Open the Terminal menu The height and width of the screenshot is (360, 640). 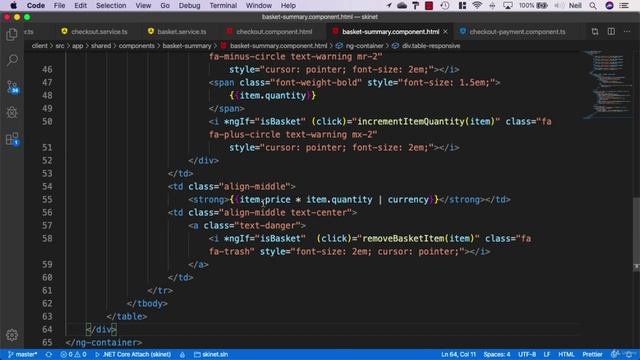[223, 6]
